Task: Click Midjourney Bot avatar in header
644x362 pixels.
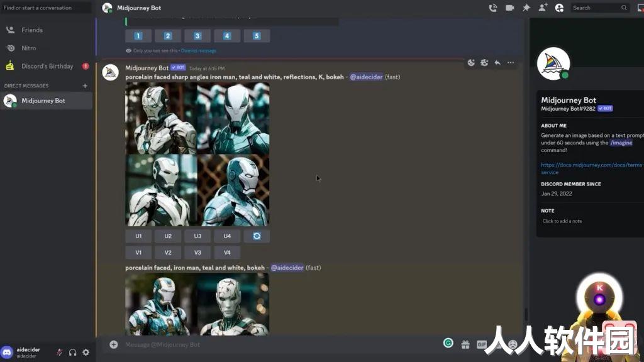Action: pos(107,8)
